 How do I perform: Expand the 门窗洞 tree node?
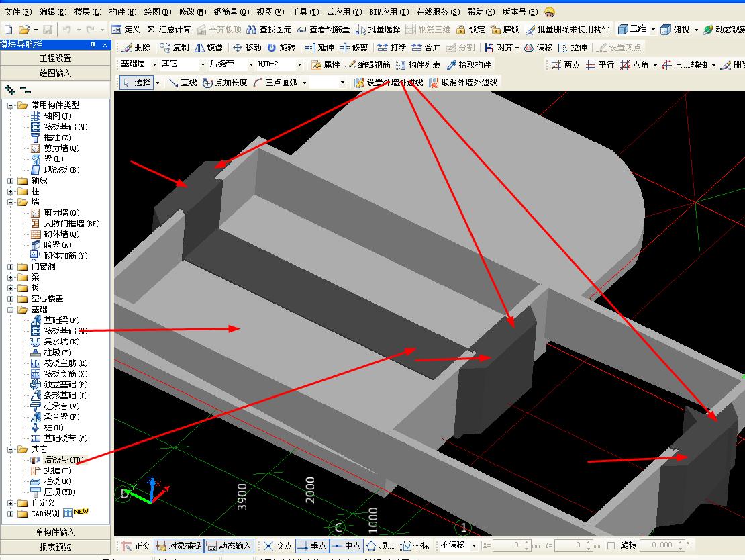[11, 267]
